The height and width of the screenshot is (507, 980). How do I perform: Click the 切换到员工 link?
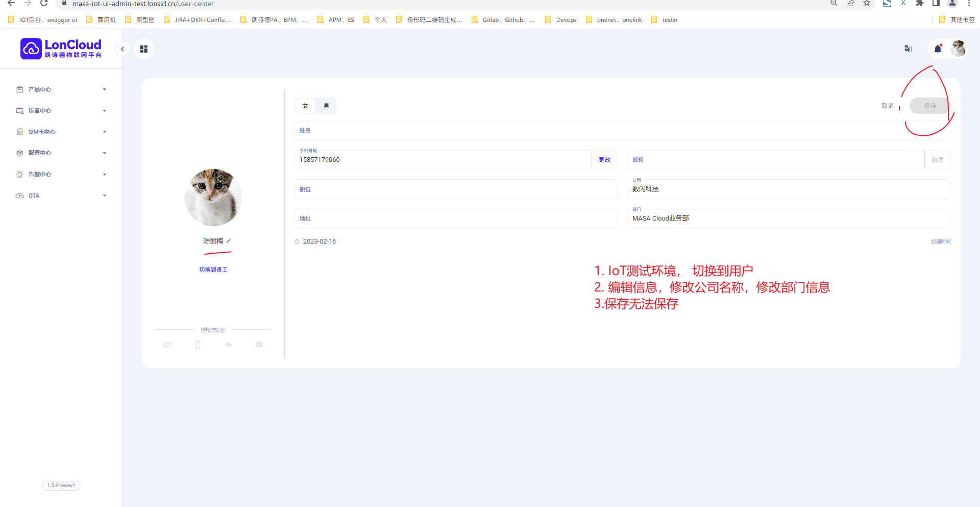tap(213, 270)
